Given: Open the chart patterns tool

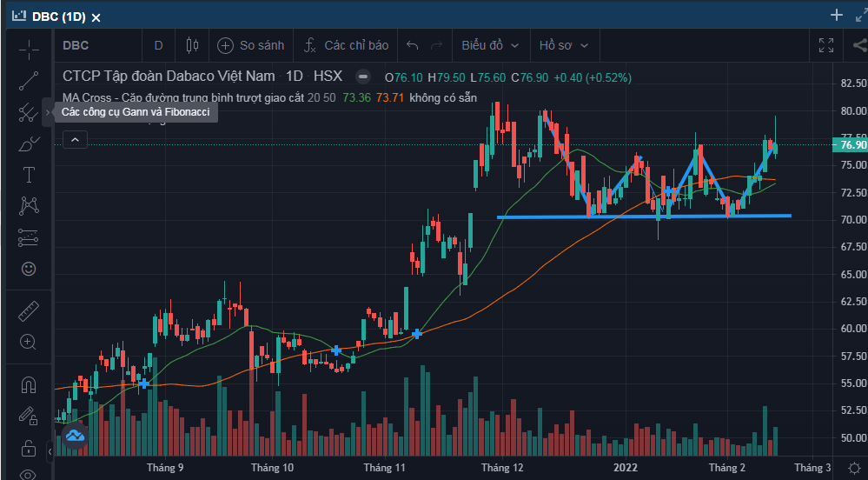Looking at the screenshot, I should [29, 206].
